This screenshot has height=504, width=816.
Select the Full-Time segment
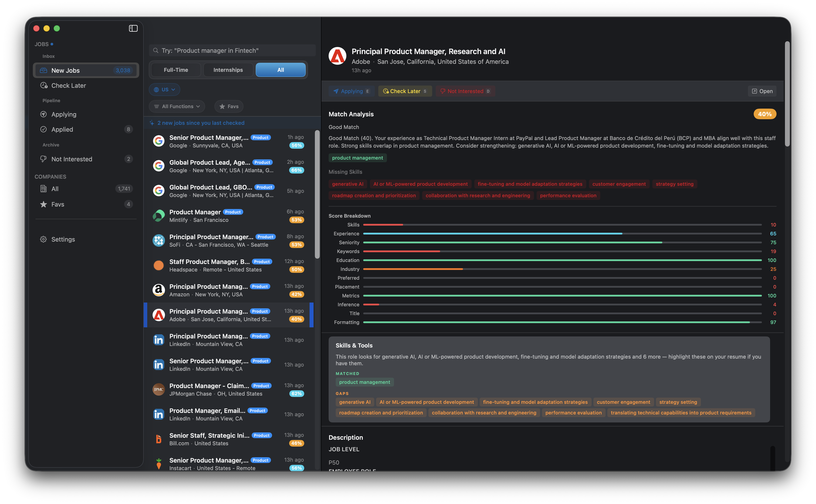pyautogui.click(x=176, y=70)
